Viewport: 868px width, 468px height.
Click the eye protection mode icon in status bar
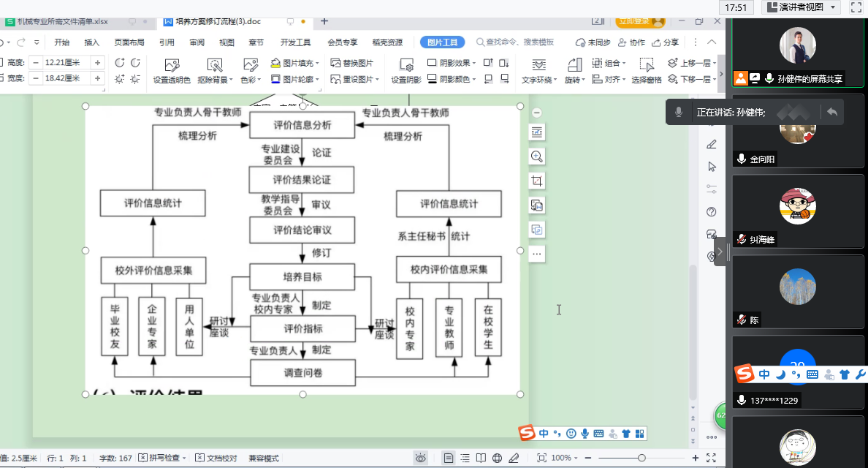(x=420, y=458)
